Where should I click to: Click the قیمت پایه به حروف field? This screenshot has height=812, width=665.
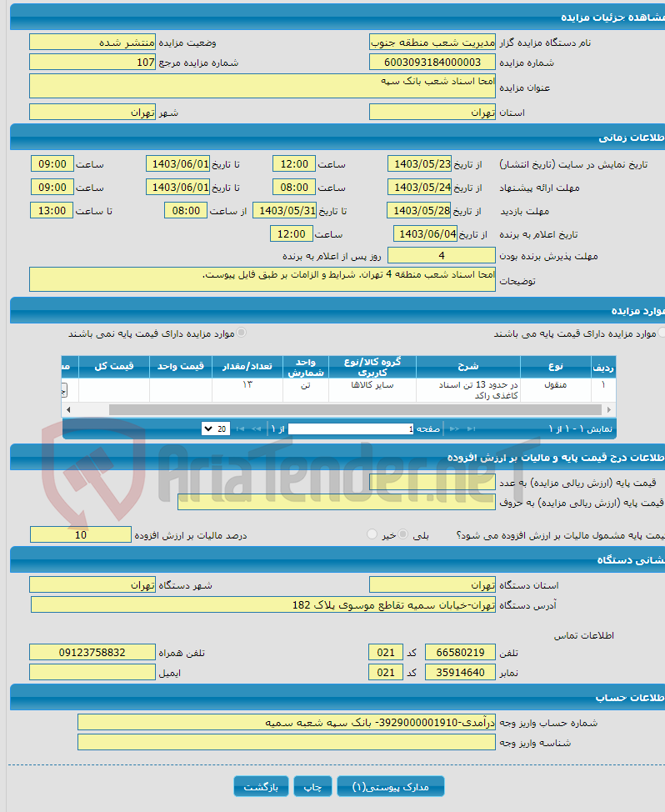[337, 502]
